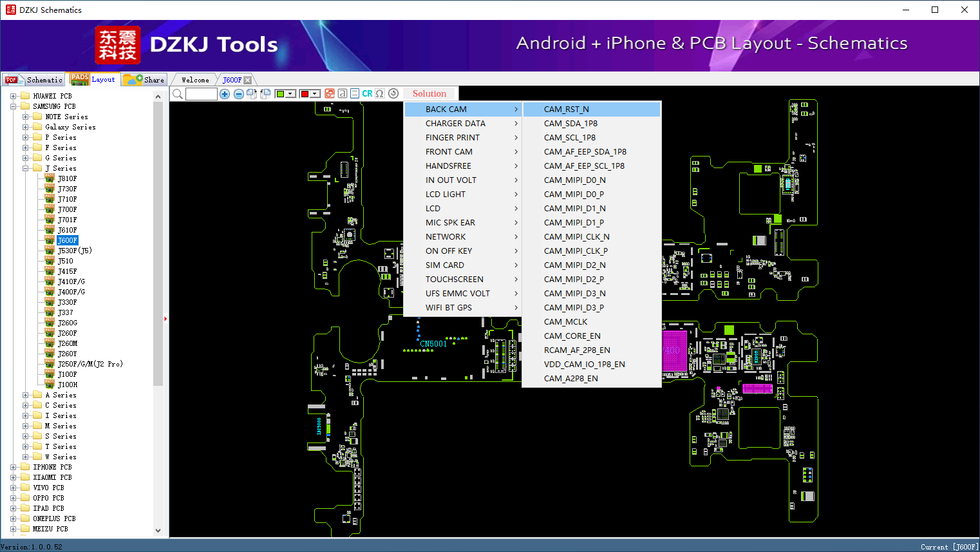Screen dimensions: 980x552
Task: Switch to the Layout tab
Action: pos(94,79)
